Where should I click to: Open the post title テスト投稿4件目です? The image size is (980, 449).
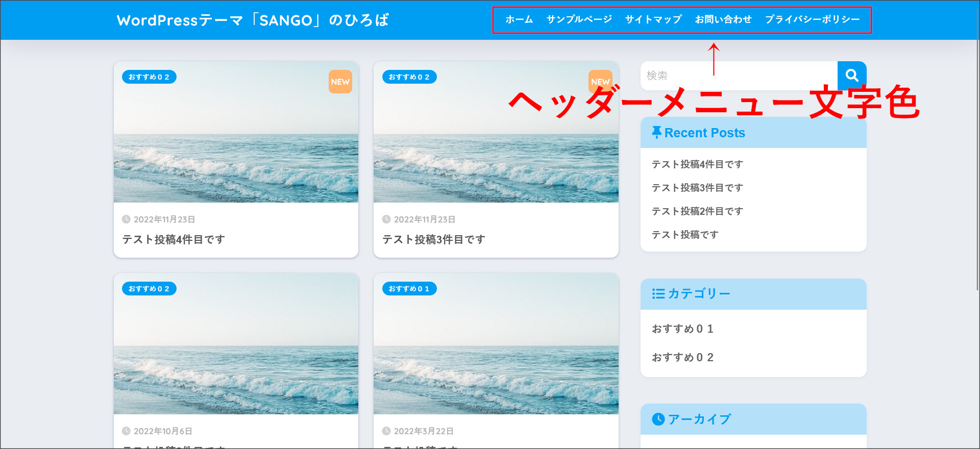(x=174, y=239)
